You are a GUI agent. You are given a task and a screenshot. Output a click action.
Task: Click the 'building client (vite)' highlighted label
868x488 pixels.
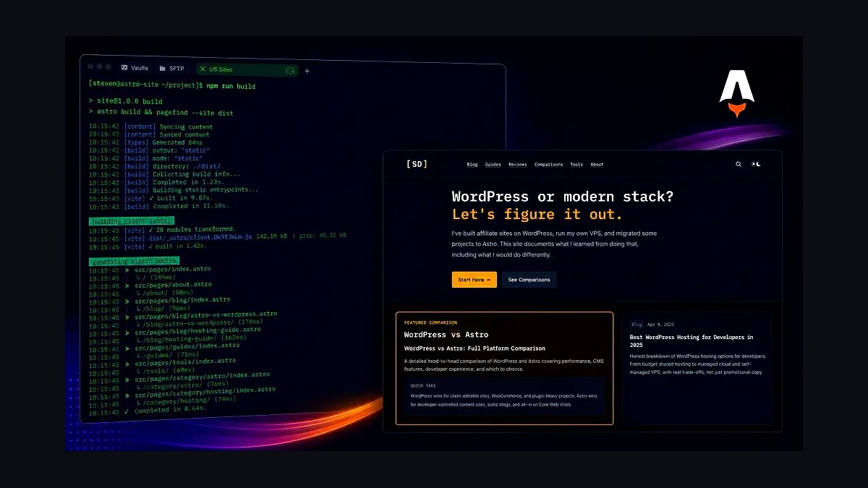[x=131, y=221]
